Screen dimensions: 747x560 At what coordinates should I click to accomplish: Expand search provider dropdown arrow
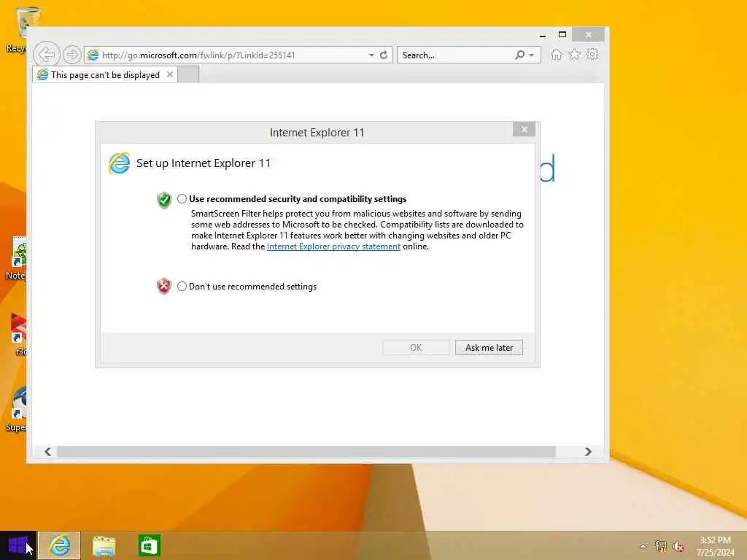pyautogui.click(x=531, y=55)
